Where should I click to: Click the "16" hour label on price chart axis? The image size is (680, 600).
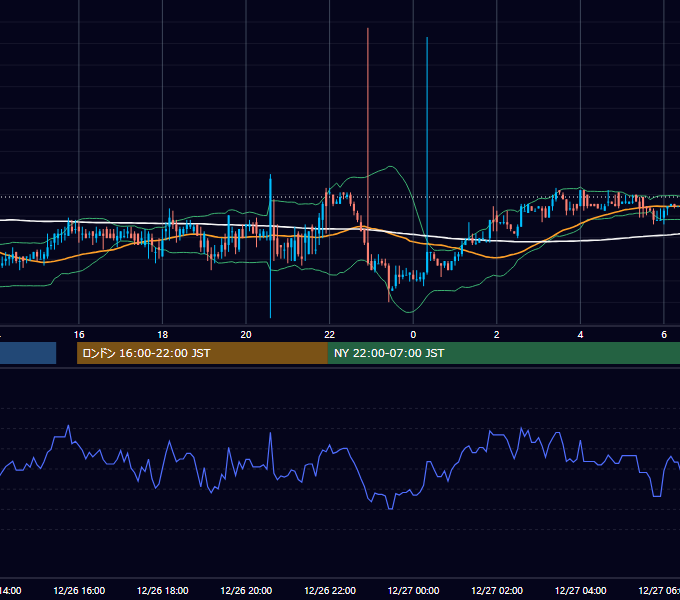coord(79,334)
